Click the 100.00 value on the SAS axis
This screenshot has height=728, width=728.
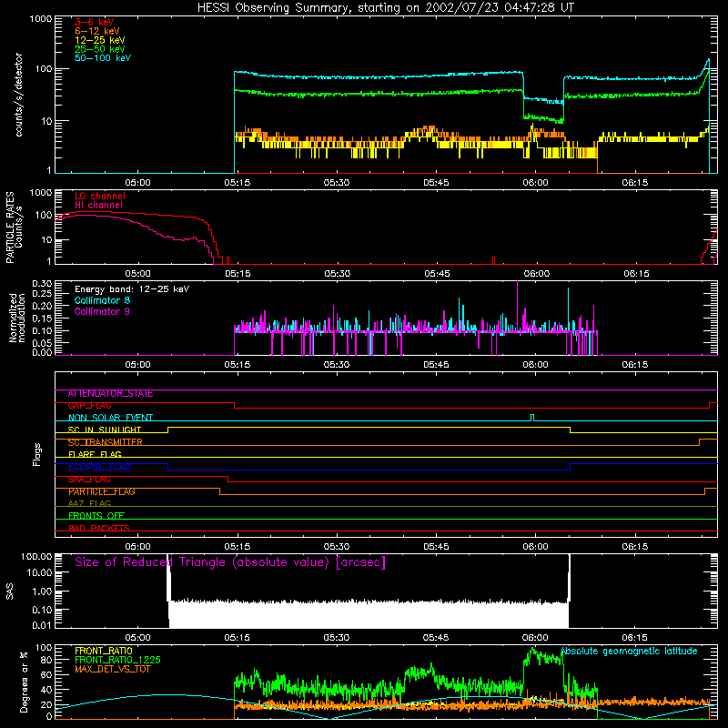pyautogui.click(x=36, y=556)
